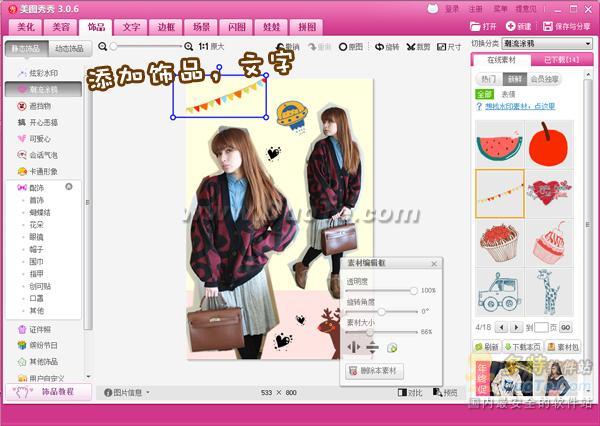Click the 尺寸 resize tool
600x426 pixels.
pyautogui.click(x=449, y=47)
